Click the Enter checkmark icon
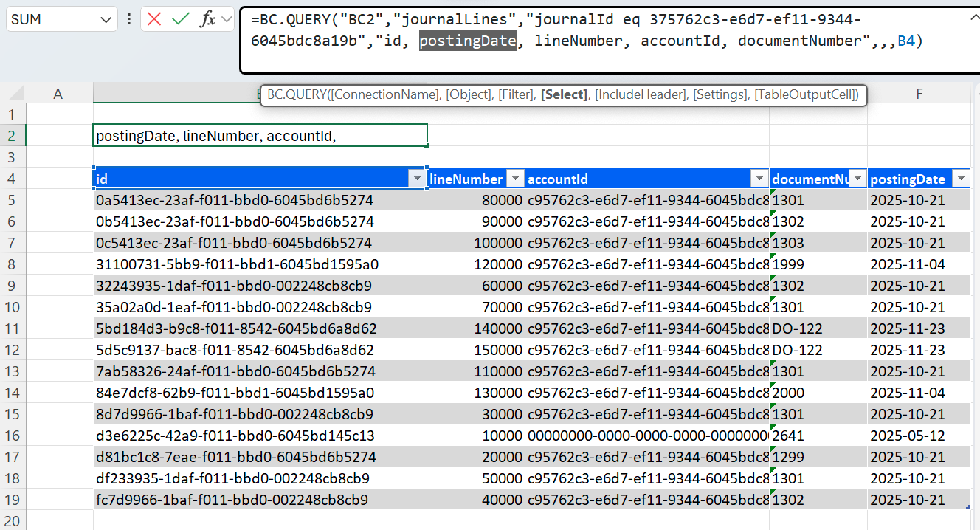This screenshot has width=980, height=530. (180, 20)
